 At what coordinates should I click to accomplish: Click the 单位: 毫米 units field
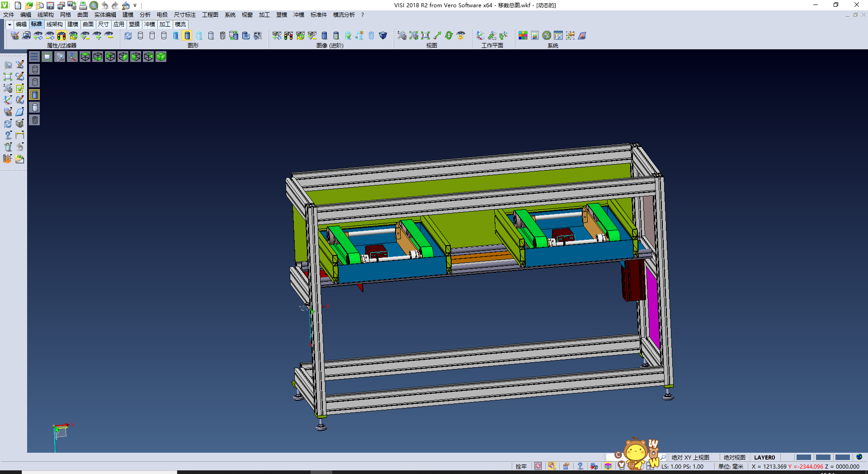pos(731,466)
